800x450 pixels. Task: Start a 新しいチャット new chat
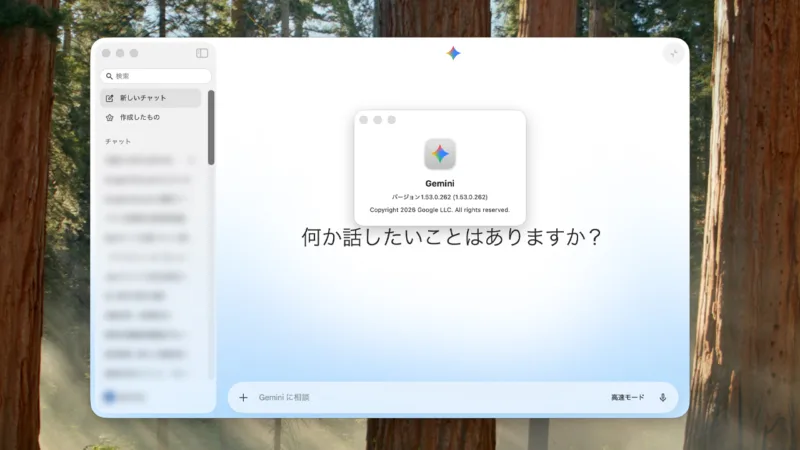pyautogui.click(x=151, y=98)
